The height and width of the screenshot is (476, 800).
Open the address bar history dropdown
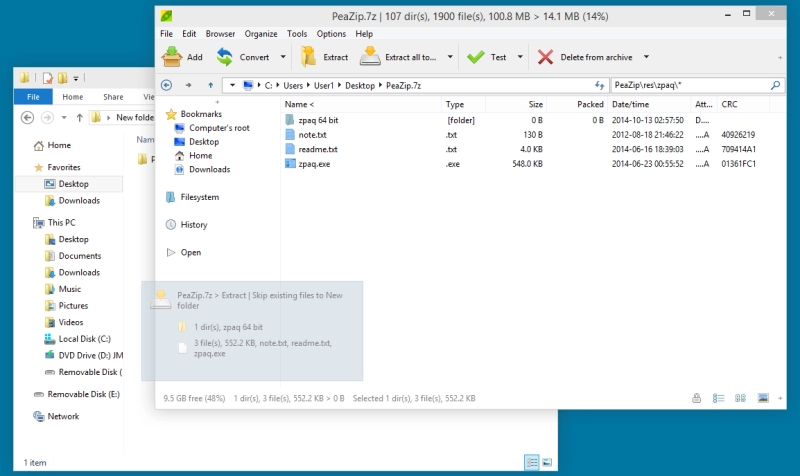[232, 85]
